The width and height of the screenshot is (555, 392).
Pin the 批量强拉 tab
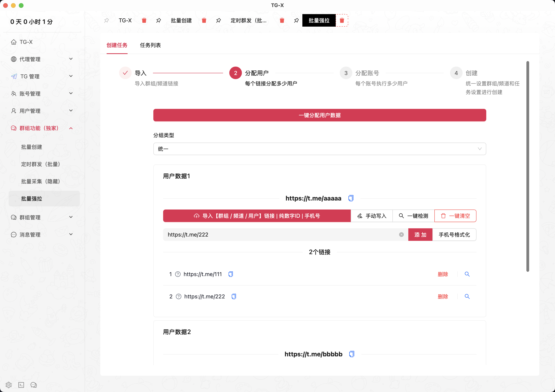point(296,21)
